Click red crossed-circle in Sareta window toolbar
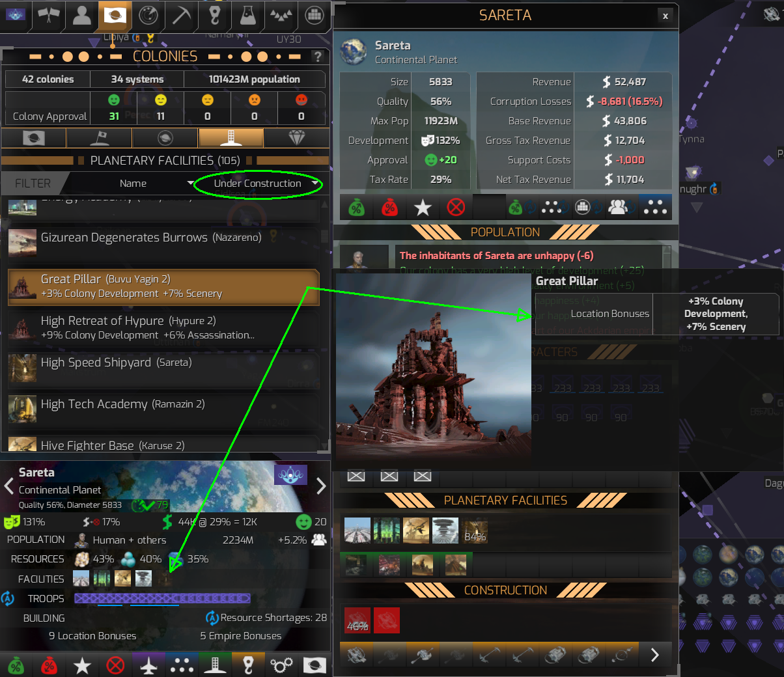784x677 pixels. click(456, 208)
